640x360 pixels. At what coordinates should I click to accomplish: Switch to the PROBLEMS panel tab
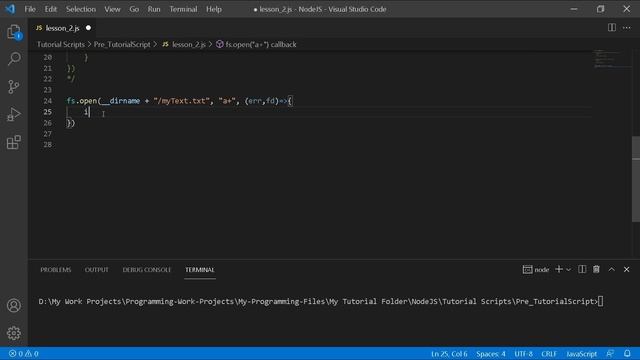[x=56, y=270]
